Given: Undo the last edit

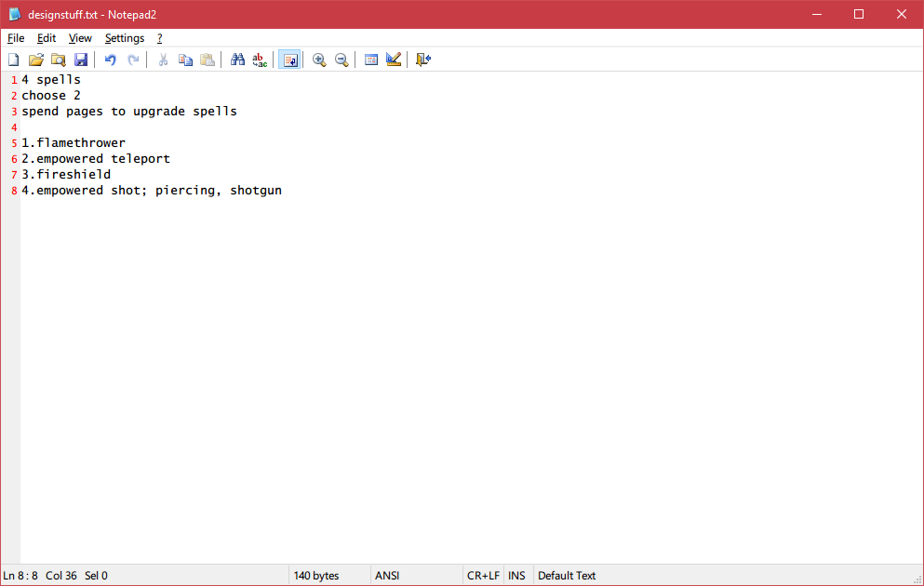Looking at the screenshot, I should pyautogui.click(x=110, y=59).
